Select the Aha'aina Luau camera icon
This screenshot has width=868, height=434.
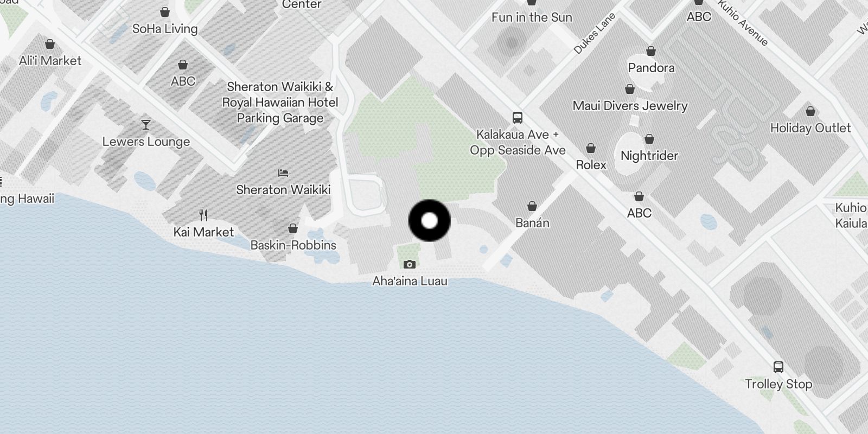(x=410, y=264)
